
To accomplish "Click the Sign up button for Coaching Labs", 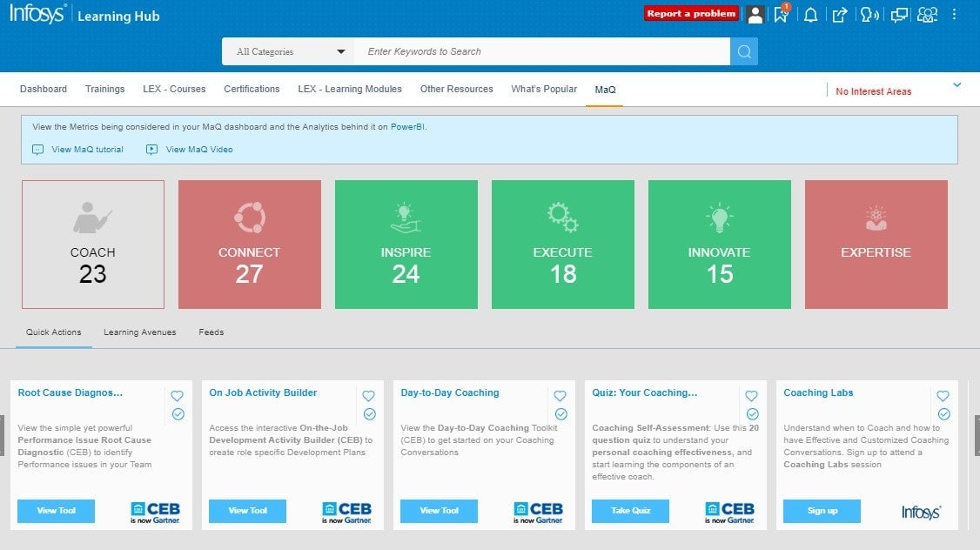I will pyautogui.click(x=822, y=511).
